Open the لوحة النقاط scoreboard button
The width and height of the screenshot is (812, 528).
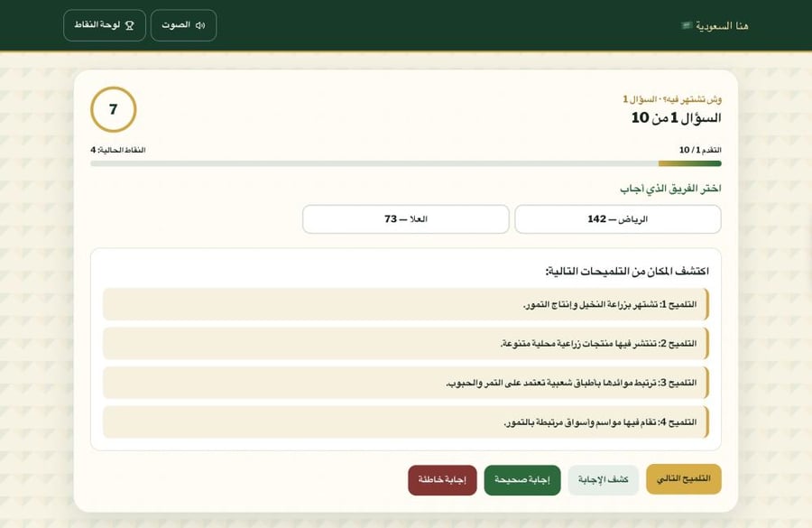tap(105, 25)
